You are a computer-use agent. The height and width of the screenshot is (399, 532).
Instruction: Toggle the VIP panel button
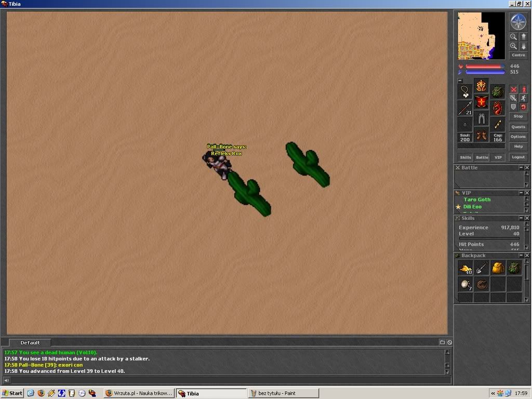pos(498,157)
